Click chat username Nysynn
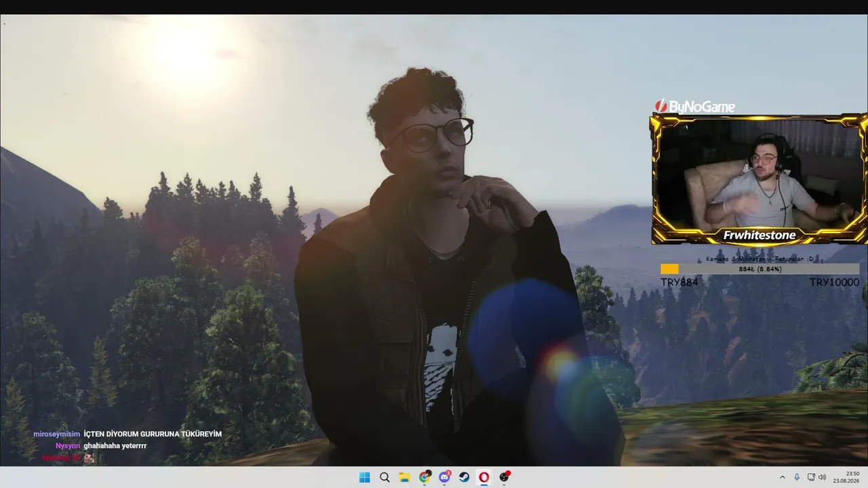The image size is (868, 488). 68,446
